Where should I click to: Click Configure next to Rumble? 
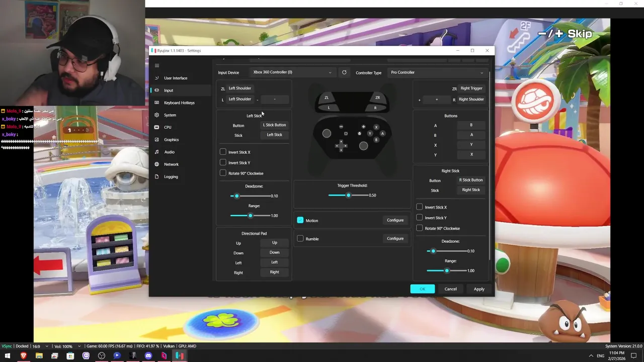395,239
